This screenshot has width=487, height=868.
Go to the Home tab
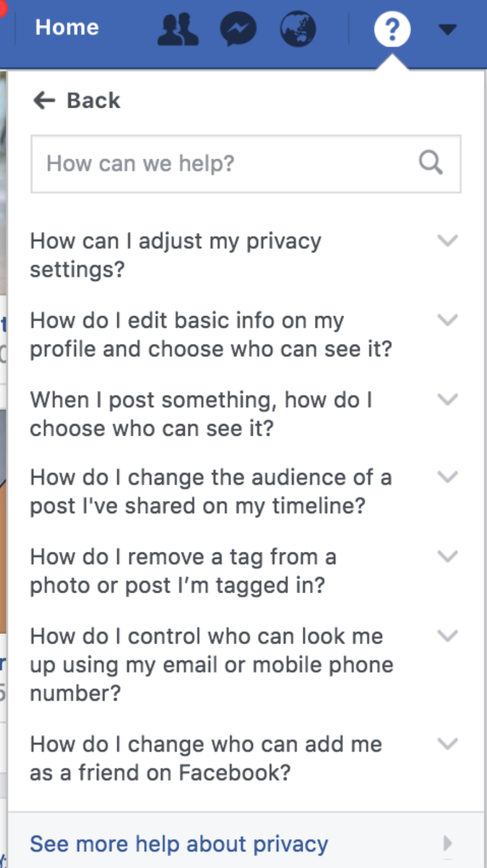67,27
